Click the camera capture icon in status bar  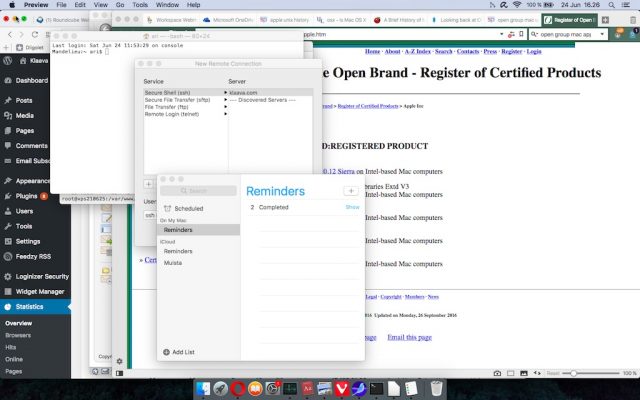[497, 373]
